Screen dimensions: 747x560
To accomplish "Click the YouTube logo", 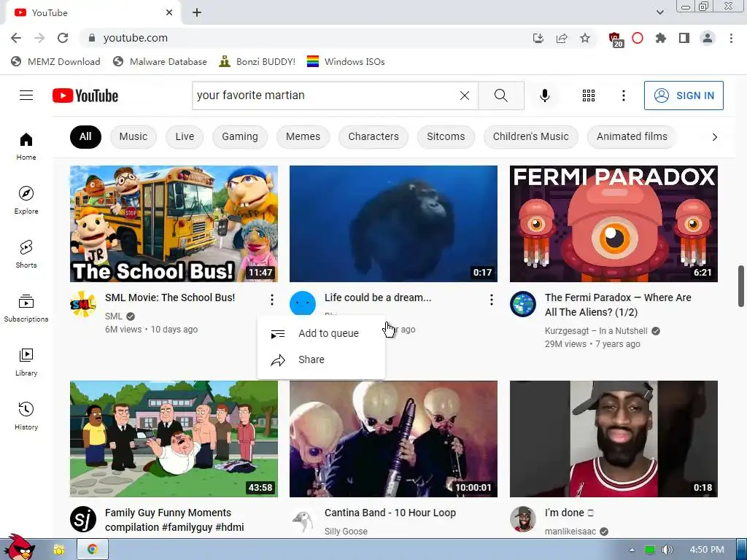I will coord(85,96).
